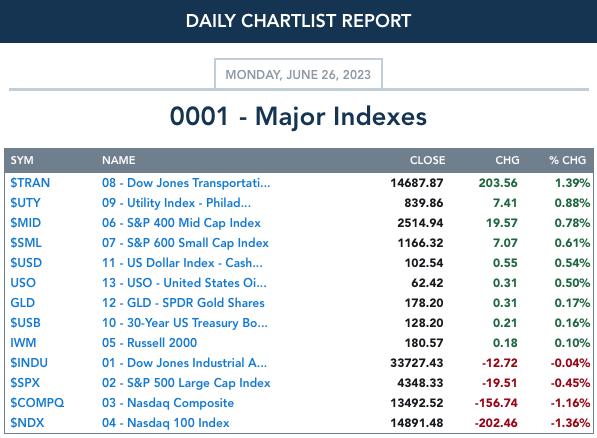Click the Monday, June 26, 2023 date box
The width and height of the screenshot is (597, 438).
(x=298, y=74)
